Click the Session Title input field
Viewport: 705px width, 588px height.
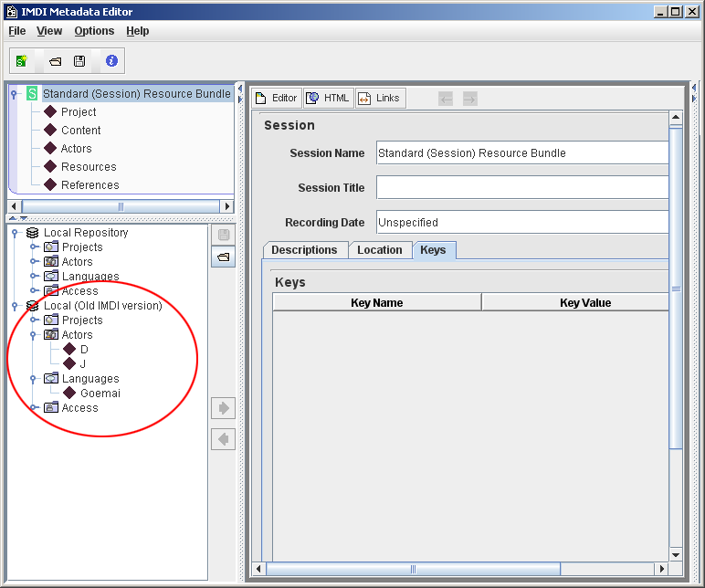(522, 187)
